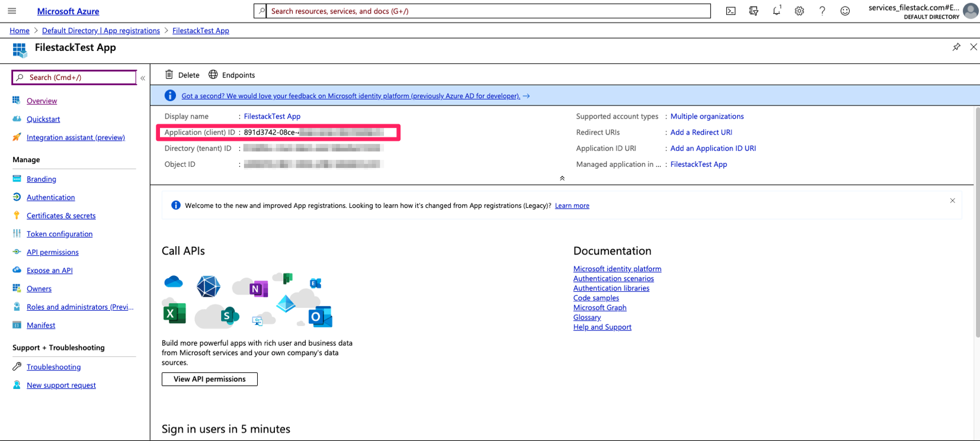Click the Troubleshooting wrench icon

[x=17, y=366]
